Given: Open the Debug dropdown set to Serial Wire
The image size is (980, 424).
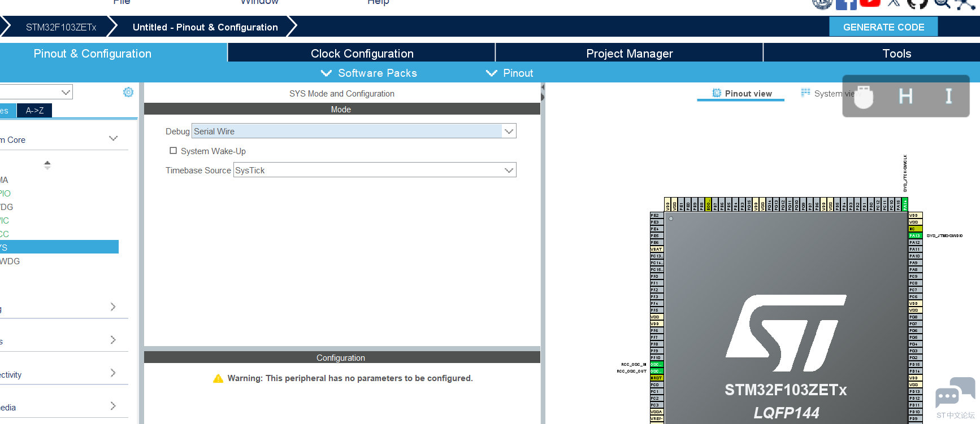Looking at the screenshot, I should point(354,131).
